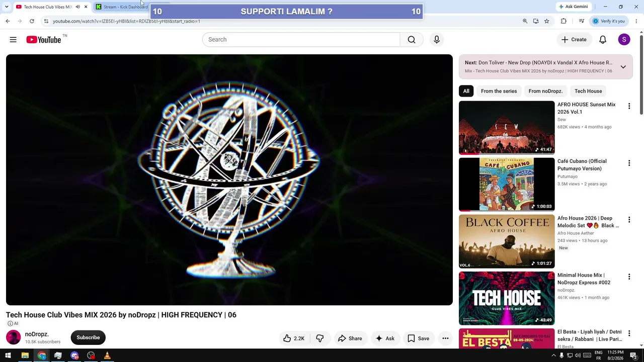Click the browser address bar URL

(127, 21)
